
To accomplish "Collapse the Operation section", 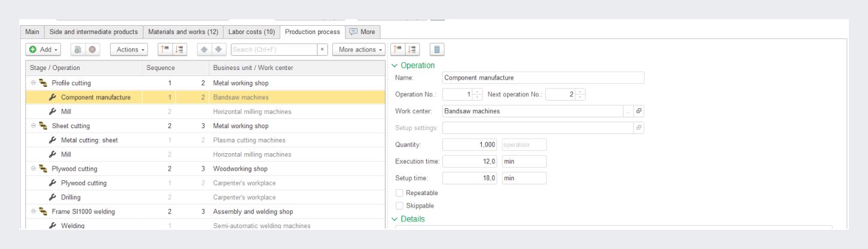I will tap(395, 66).
